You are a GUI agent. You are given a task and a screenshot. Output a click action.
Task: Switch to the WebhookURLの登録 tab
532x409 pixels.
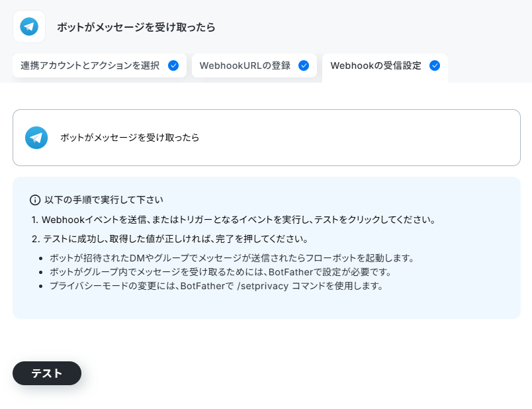(254, 66)
